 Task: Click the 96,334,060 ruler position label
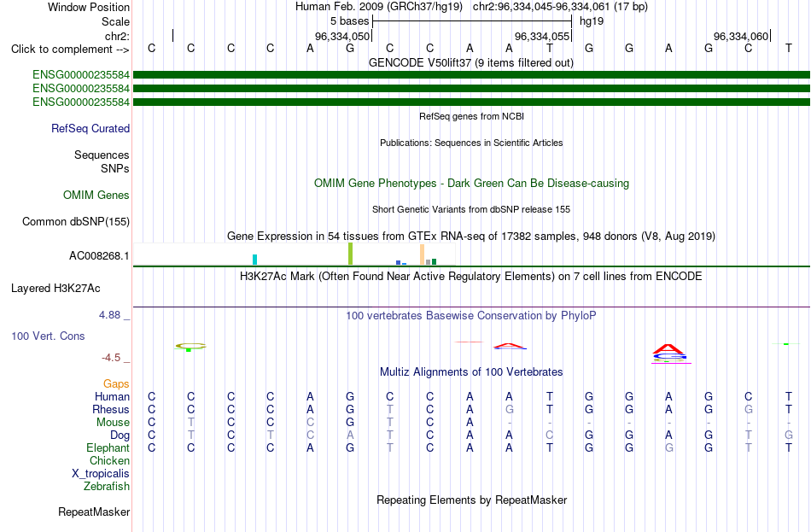pyautogui.click(x=741, y=36)
